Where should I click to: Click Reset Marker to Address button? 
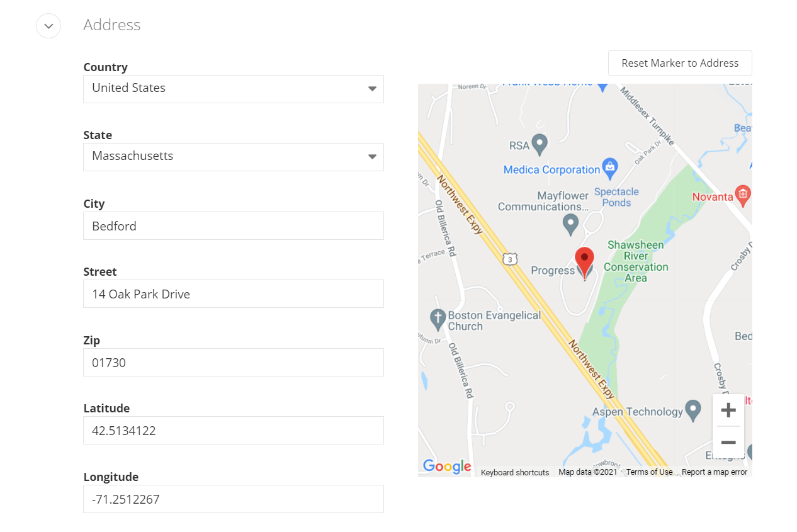[680, 63]
